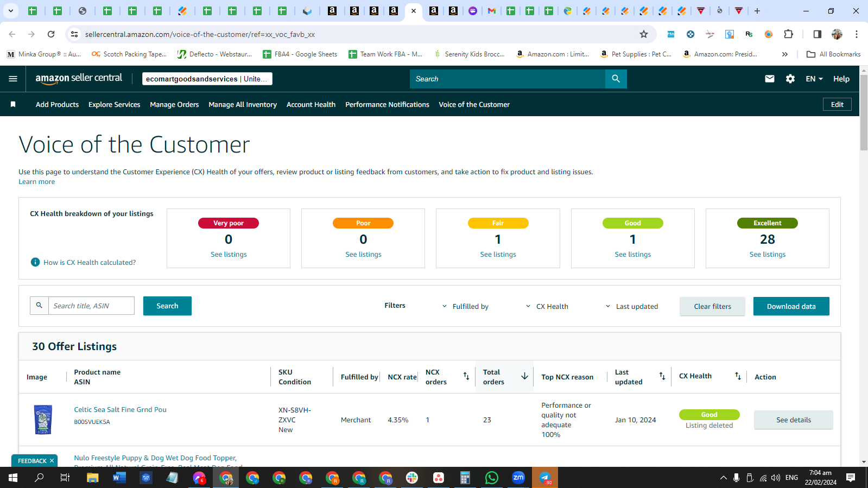Click the info icon beside How is CX Health calculated

click(x=35, y=262)
